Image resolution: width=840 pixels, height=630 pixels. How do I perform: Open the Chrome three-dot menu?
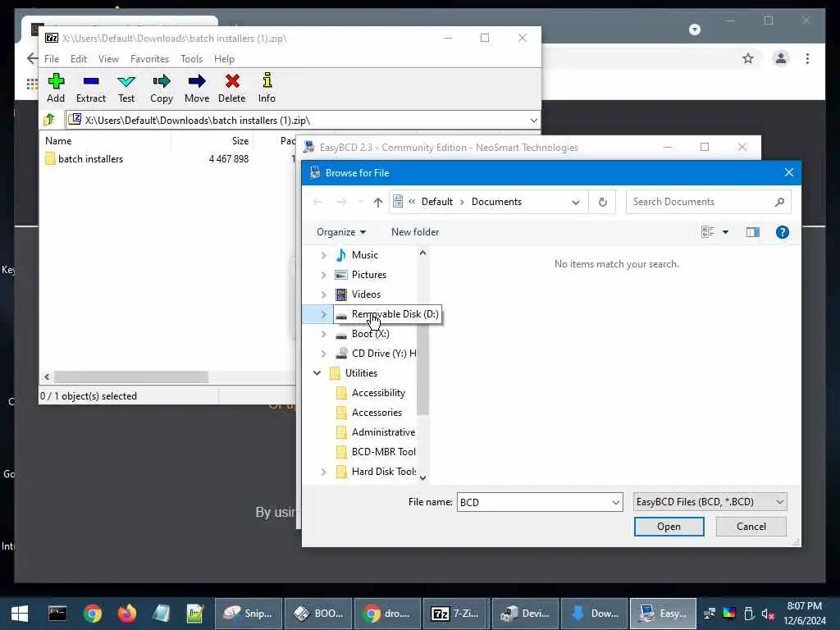coord(807,58)
